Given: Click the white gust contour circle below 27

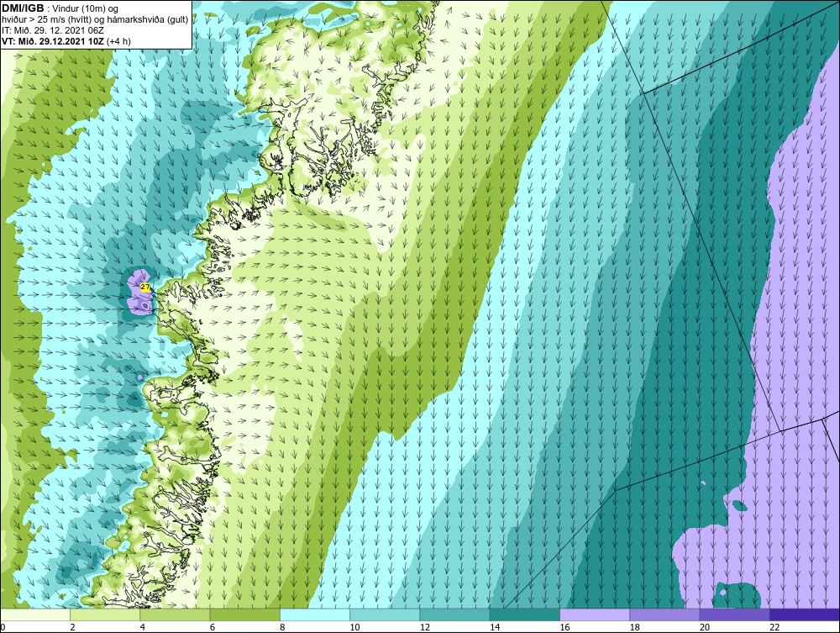Looking at the screenshot, I should (145, 305).
